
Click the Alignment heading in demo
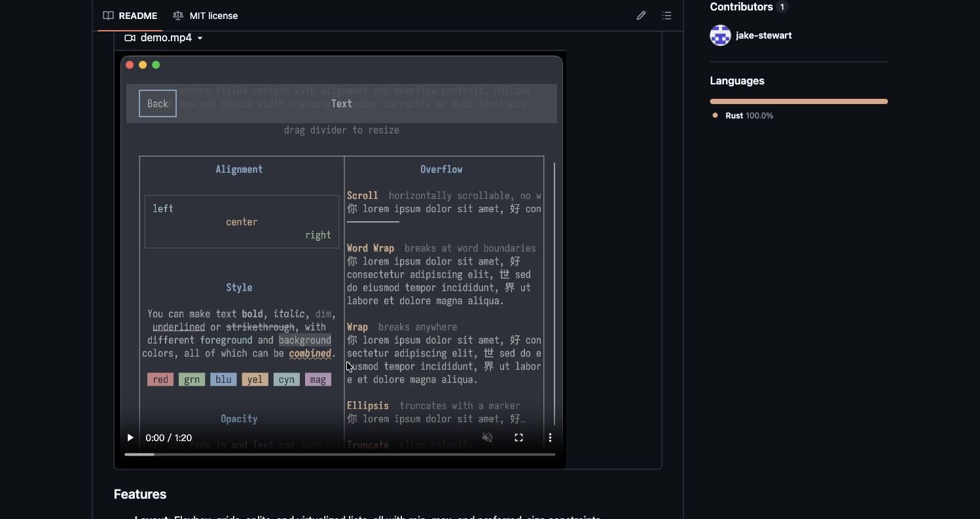point(239,170)
